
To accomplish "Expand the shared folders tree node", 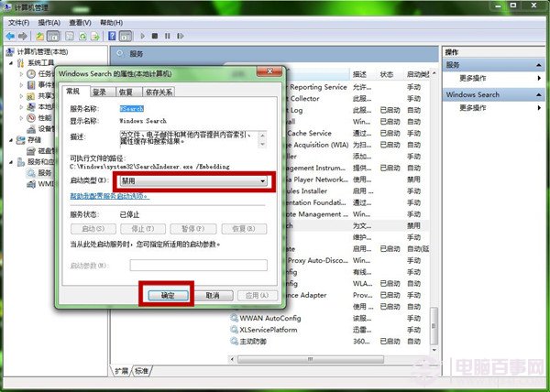I will [x=21, y=95].
